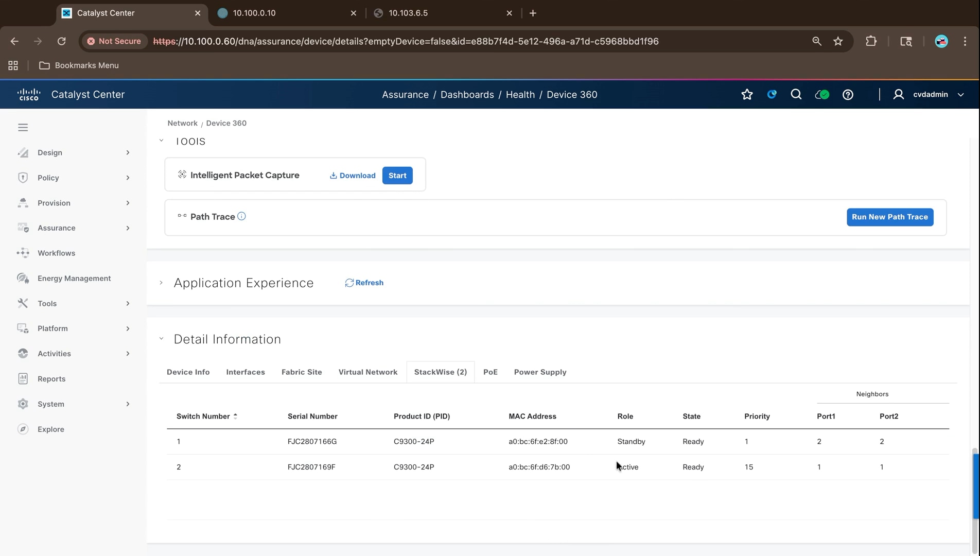Click the AI assistant icon in header
The width and height of the screenshot is (980, 556).
coord(772,94)
